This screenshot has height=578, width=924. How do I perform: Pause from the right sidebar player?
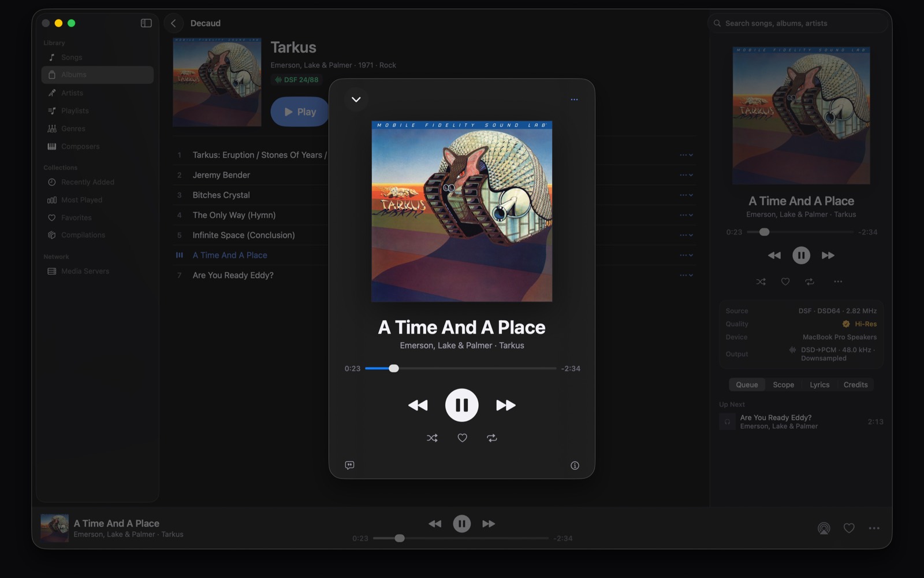(801, 255)
